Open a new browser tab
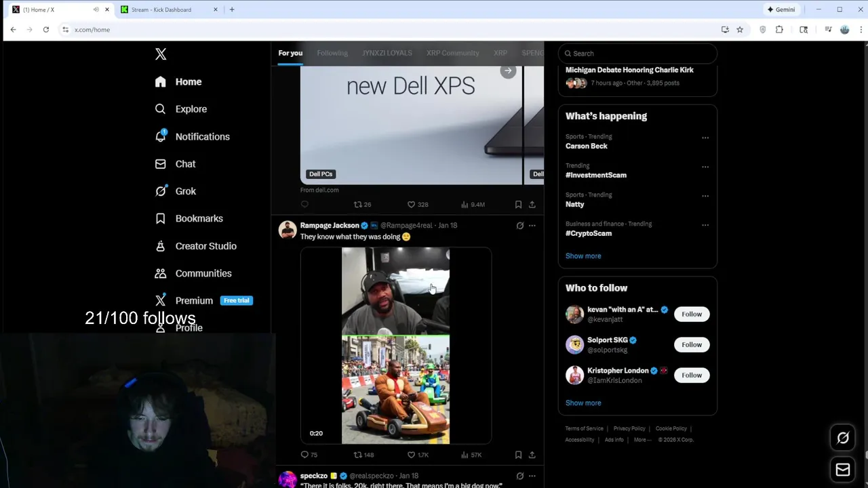868x488 pixels. pos(232,9)
